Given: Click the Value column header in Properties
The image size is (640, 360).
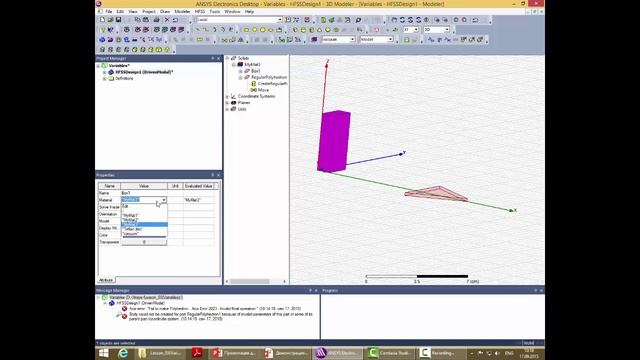Looking at the screenshot, I should (x=144, y=186).
